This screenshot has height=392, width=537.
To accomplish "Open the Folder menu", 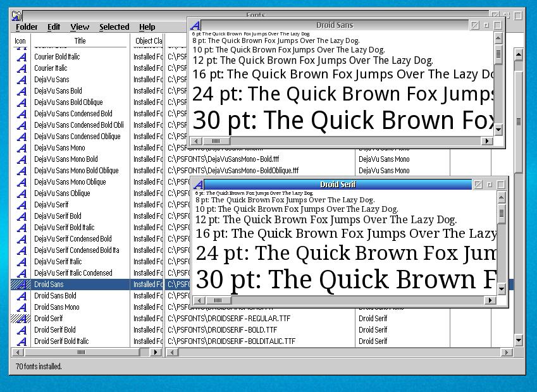I will 27,27.
